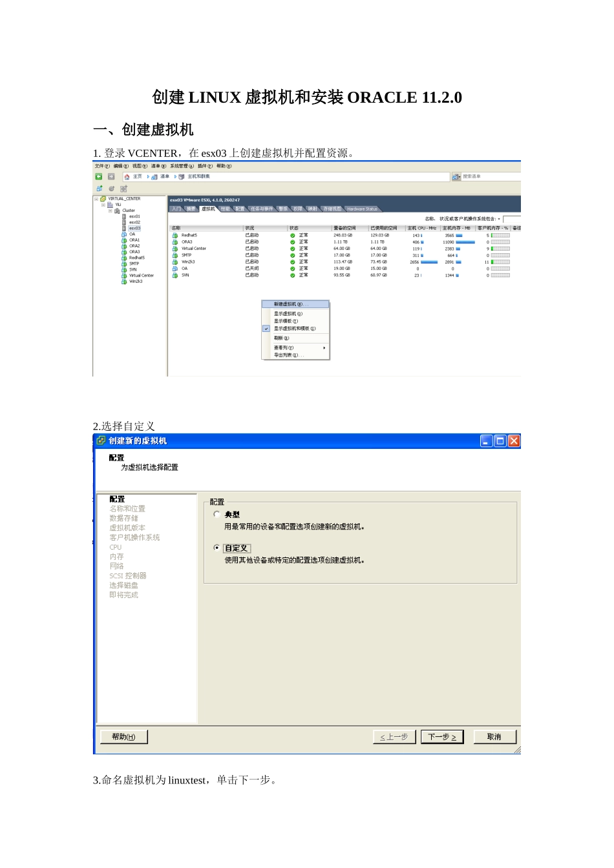614x868 pixels.
Task: Click the wizard icon in 创建新的虚拟机 title bar
Action: tap(101, 440)
